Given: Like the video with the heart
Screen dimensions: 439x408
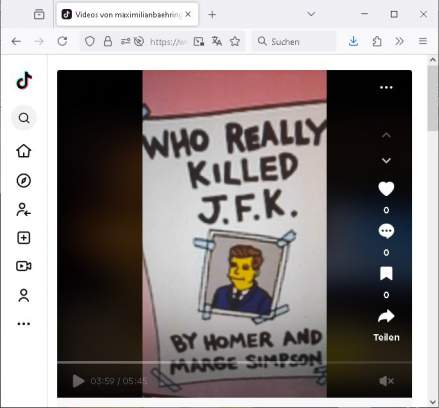Looking at the screenshot, I should (x=386, y=189).
